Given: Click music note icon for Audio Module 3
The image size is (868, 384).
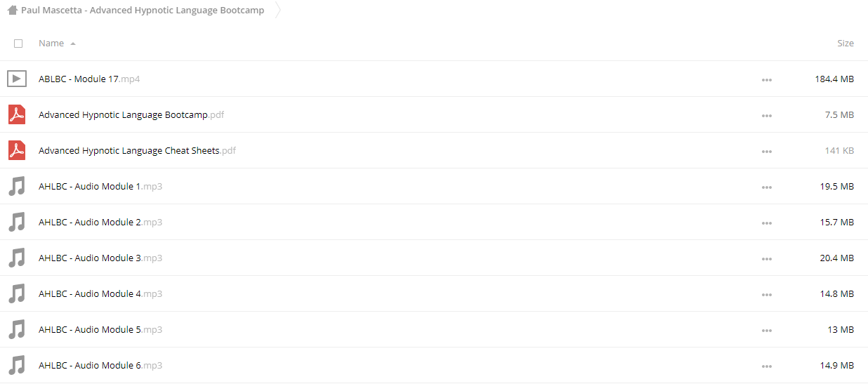Looking at the screenshot, I should 17,258.
